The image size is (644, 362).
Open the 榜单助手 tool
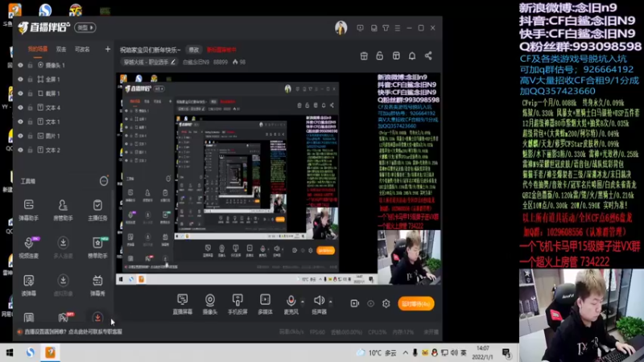[97, 248]
